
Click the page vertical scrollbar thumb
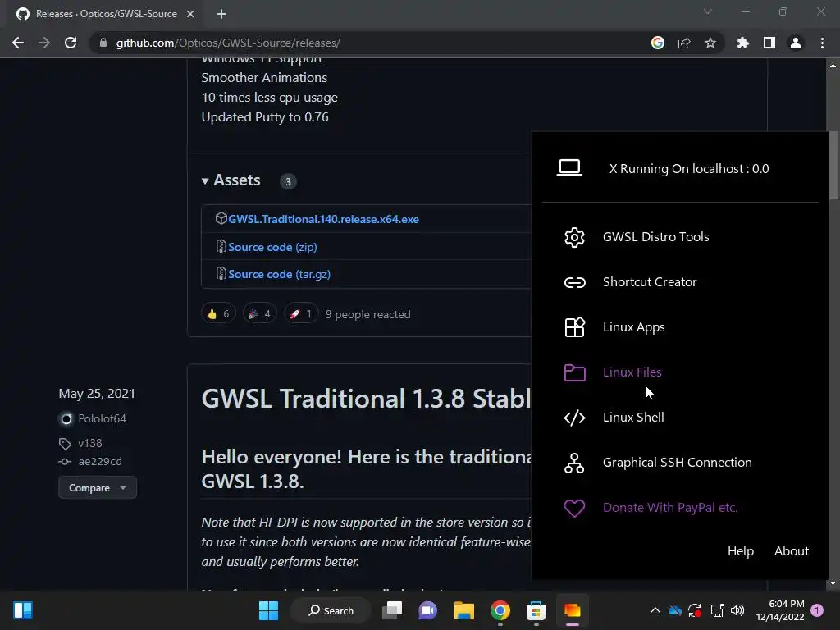[x=833, y=165]
